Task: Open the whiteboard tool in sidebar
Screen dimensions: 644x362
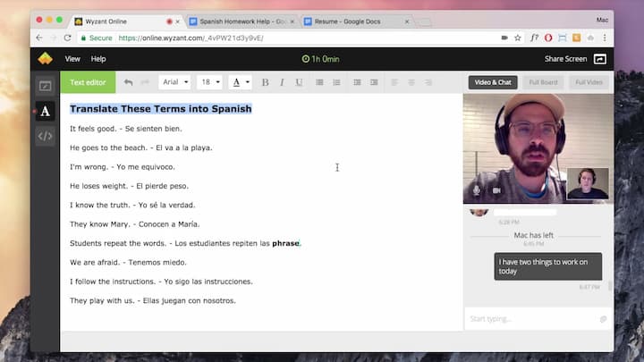Action: click(x=46, y=86)
